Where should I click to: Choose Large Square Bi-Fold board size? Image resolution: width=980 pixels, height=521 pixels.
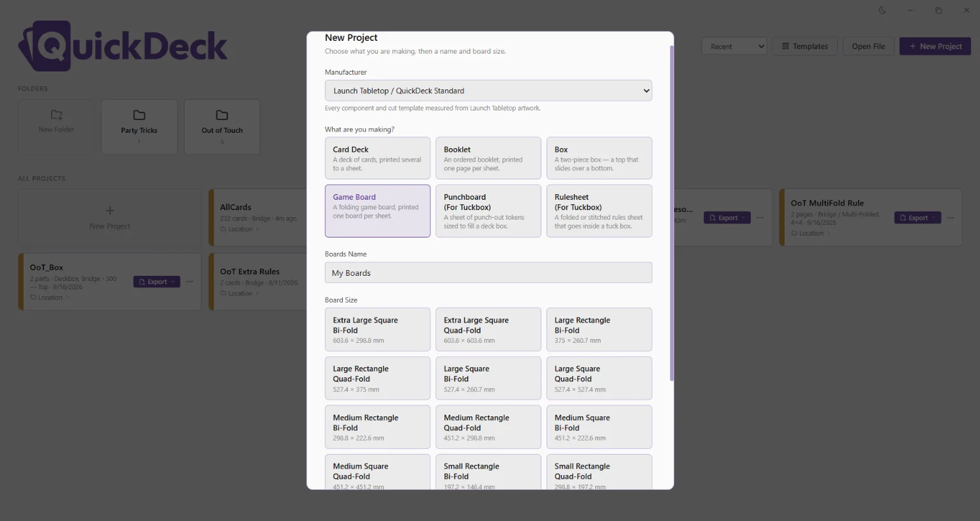(488, 378)
